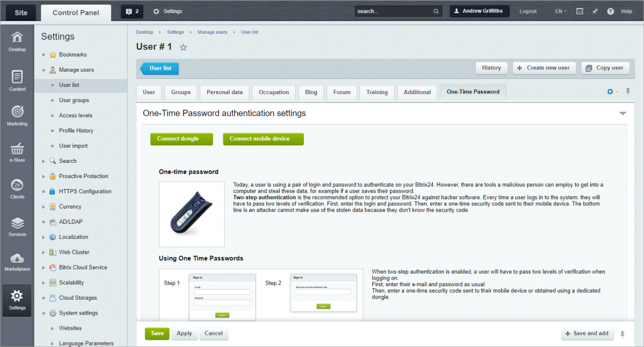Click the search magnifier icon
Viewport: 644px width, 347px height.
click(x=436, y=11)
